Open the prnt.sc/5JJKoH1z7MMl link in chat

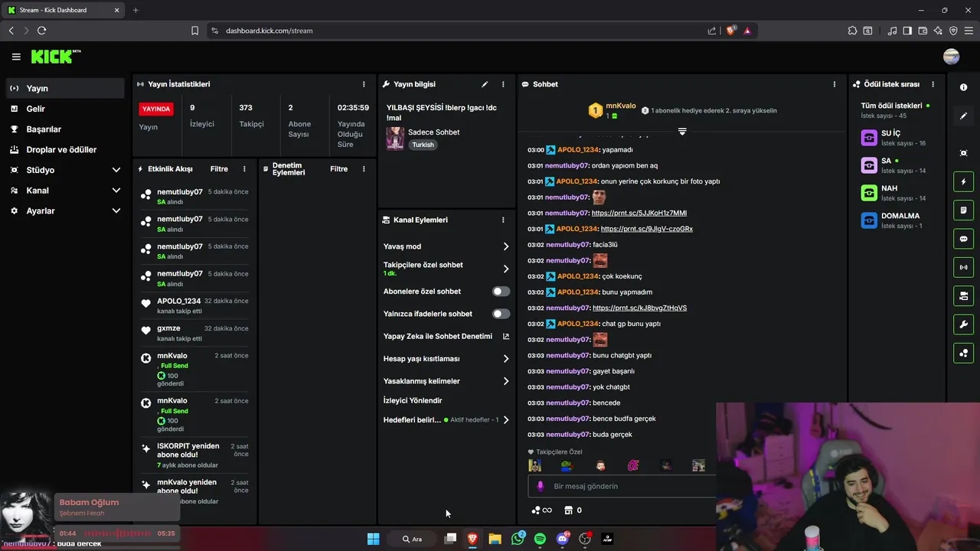coord(639,213)
